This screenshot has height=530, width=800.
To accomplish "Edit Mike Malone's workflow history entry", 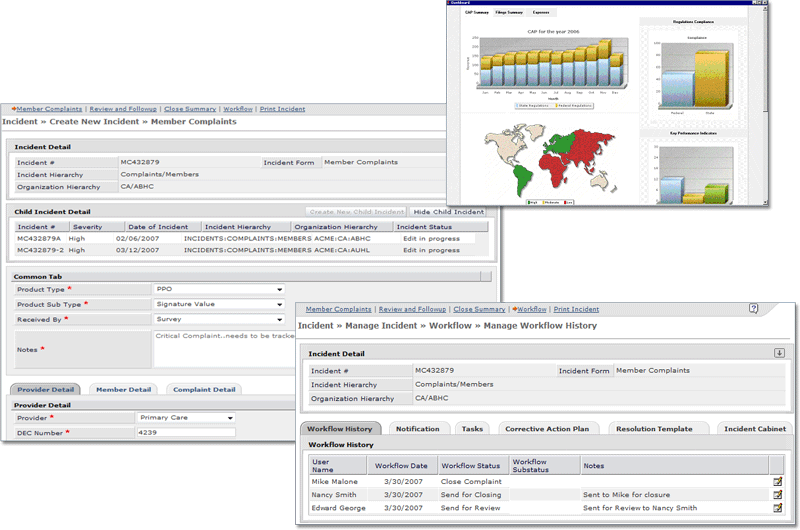I will [778, 481].
